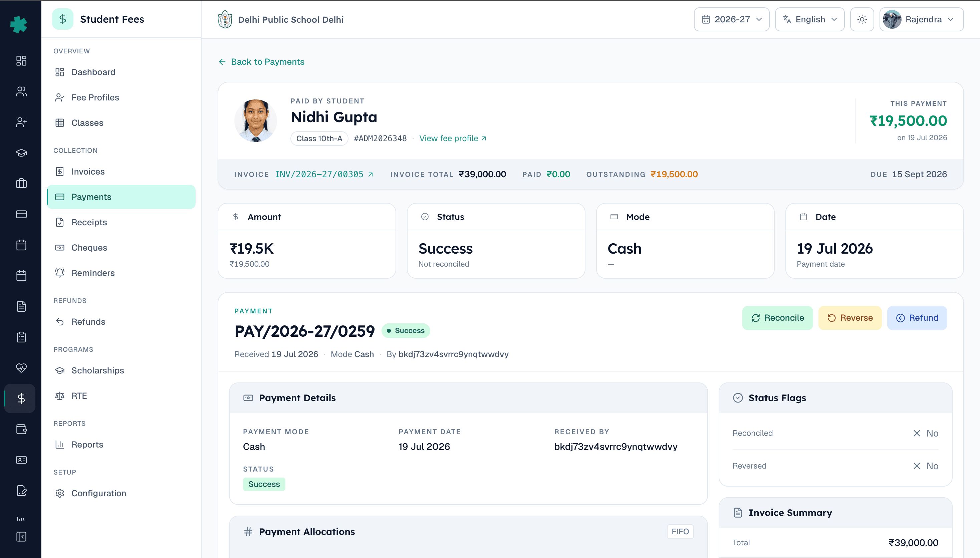Viewport: 980px width, 558px height.
Task: Click the hash icon beside Payment Allocations
Action: point(248,532)
